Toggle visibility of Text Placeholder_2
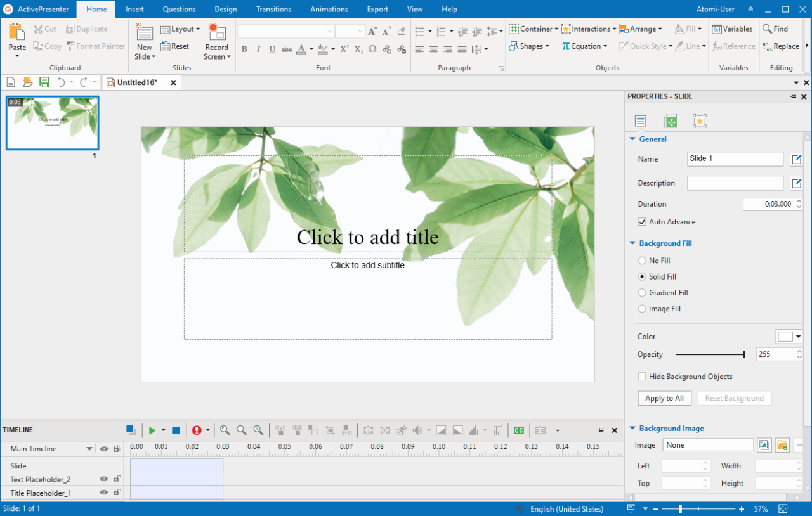This screenshot has height=516, width=812. click(103, 479)
